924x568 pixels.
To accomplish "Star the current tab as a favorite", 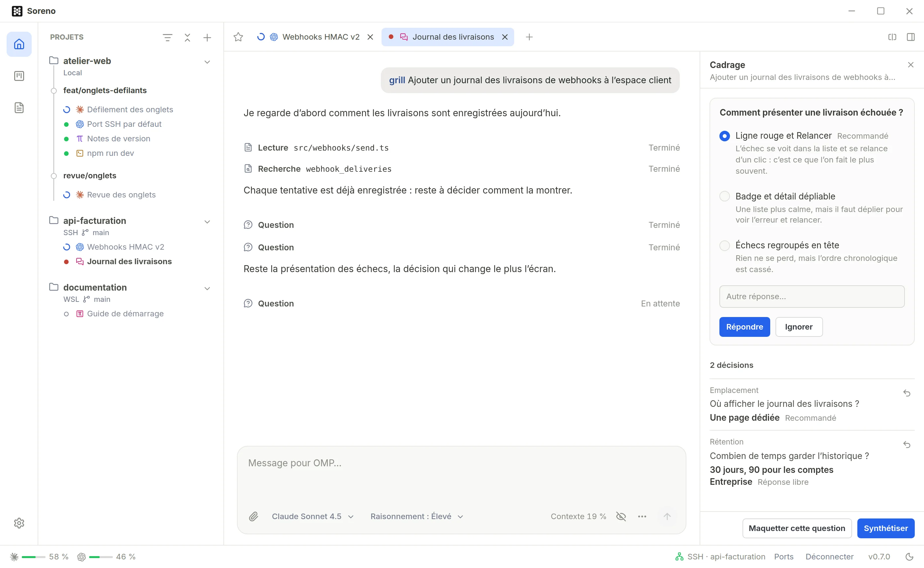I will (238, 37).
